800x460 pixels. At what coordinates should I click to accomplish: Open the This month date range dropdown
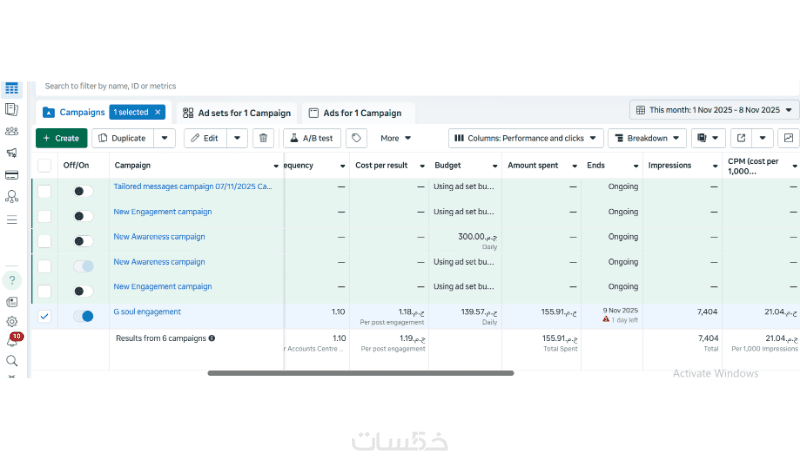point(714,110)
